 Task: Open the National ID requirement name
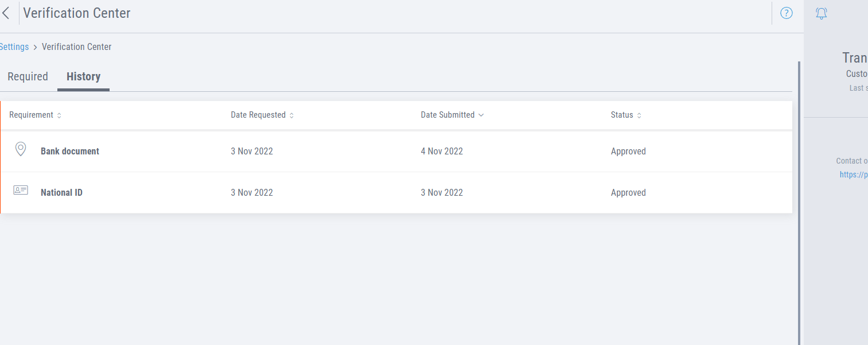[61, 192]
